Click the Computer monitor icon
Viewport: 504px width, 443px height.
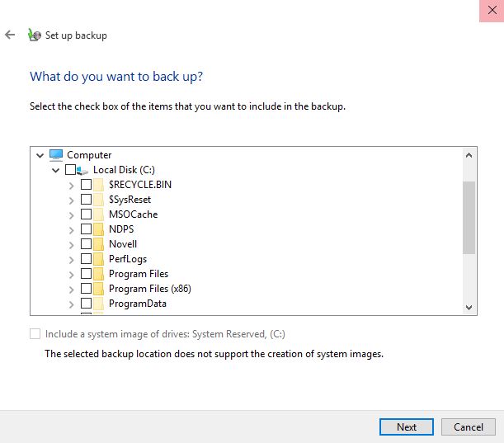click(56, 155)
